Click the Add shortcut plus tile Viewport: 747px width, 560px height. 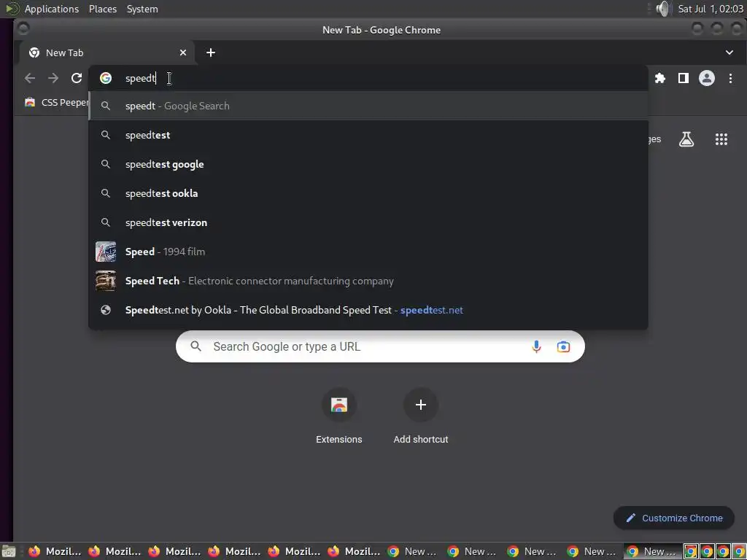(421, 416)
